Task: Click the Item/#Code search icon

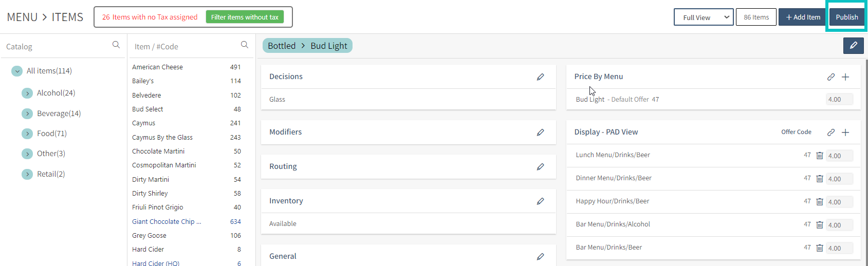Action: (245, 45)
